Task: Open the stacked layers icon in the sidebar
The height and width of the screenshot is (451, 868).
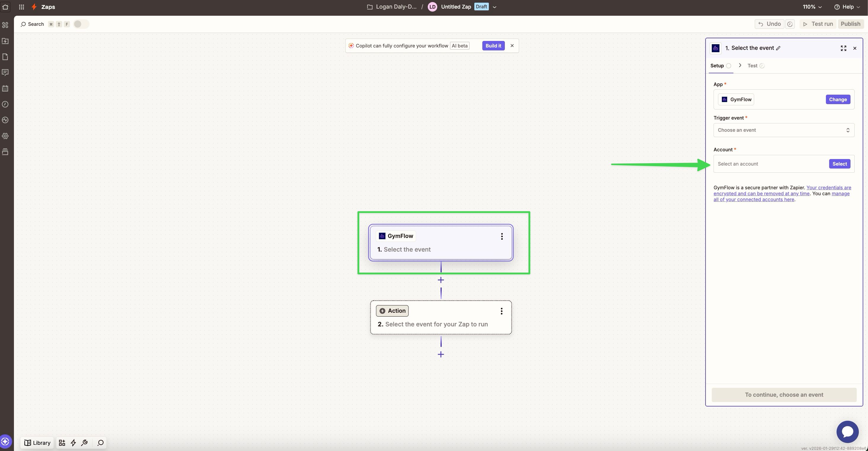Action: tap(5, 152)
